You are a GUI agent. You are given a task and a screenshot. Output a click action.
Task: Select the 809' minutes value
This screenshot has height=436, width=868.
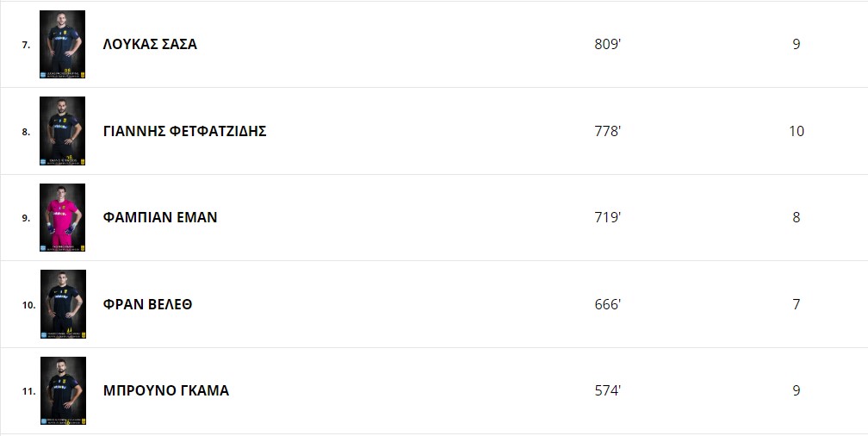coord(608,44)
